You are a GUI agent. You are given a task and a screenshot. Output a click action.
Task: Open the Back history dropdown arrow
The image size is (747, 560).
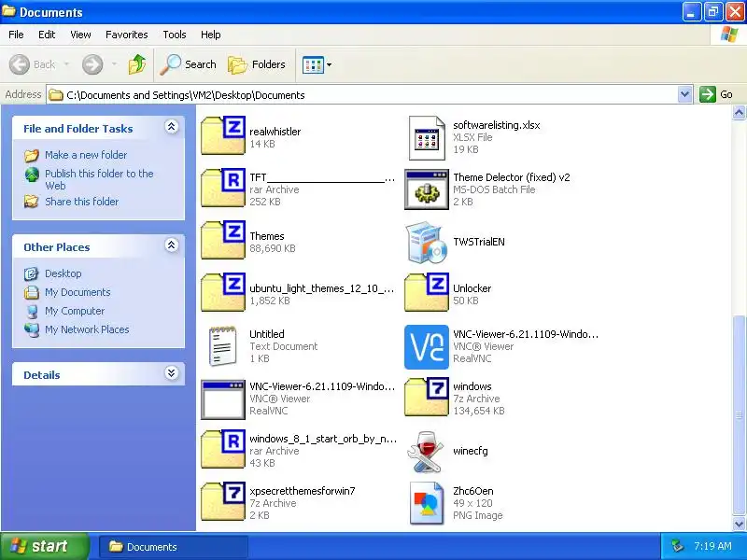pos(66,64)
